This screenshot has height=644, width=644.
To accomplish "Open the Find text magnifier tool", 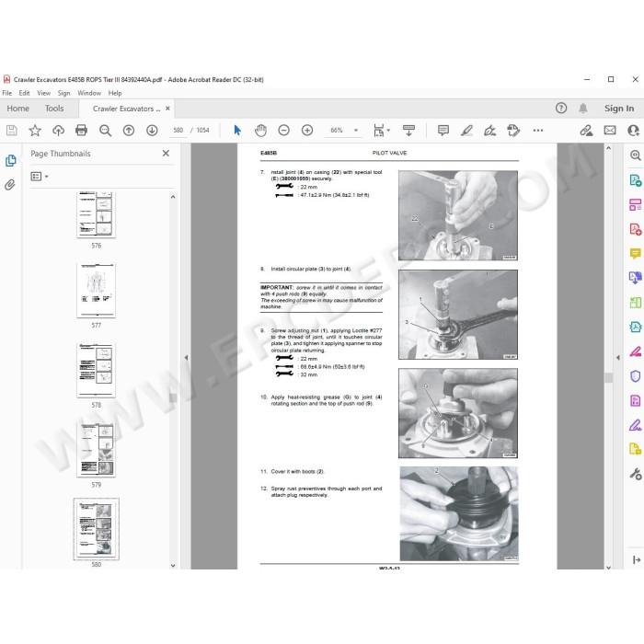I will tap(105, 131).
